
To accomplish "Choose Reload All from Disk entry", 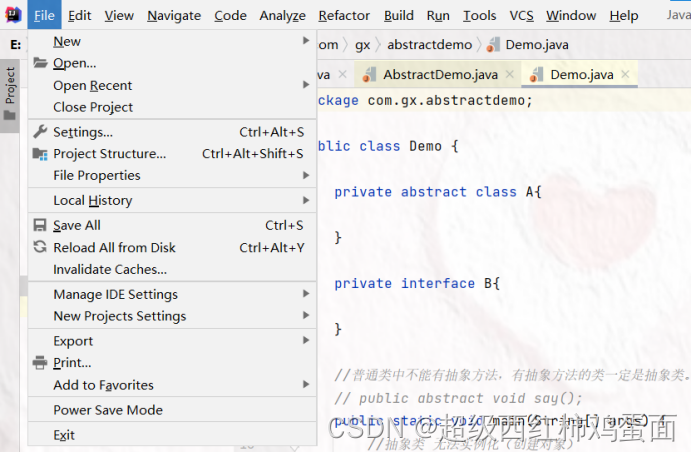I will [x=172, y=247].
